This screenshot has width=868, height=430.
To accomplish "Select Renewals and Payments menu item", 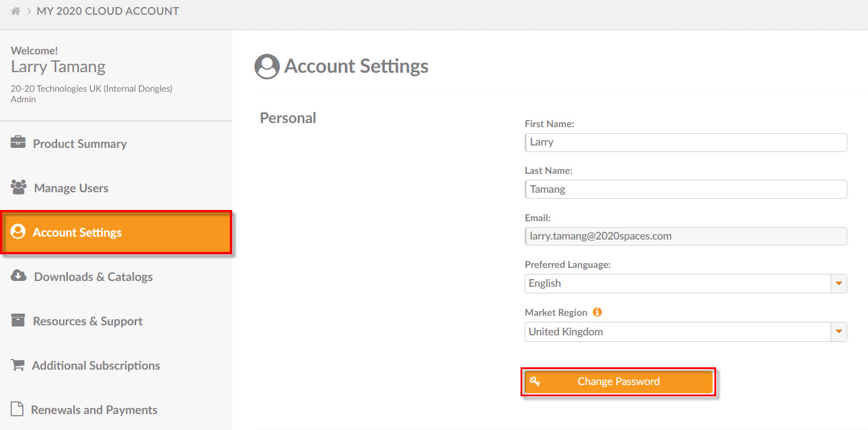I will 94,410.
